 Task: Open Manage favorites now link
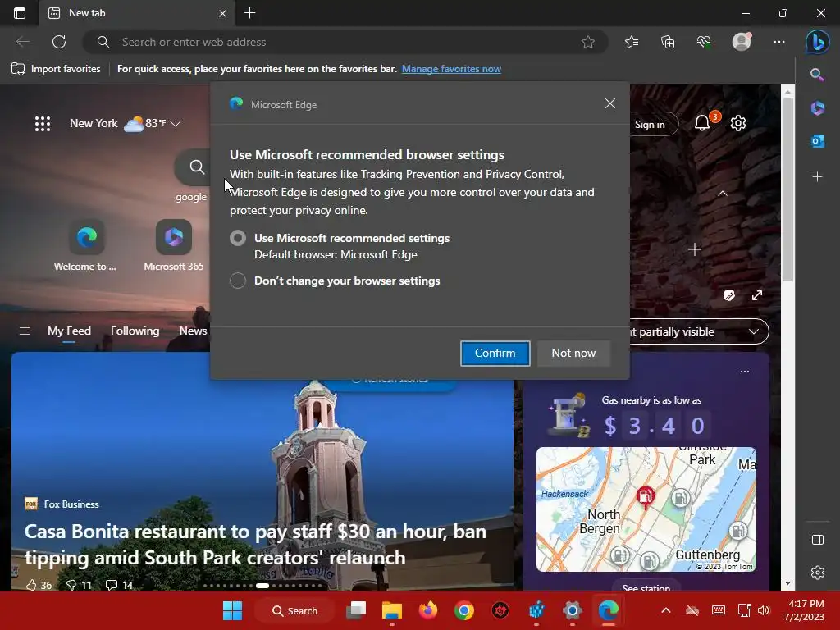(451, 69)
